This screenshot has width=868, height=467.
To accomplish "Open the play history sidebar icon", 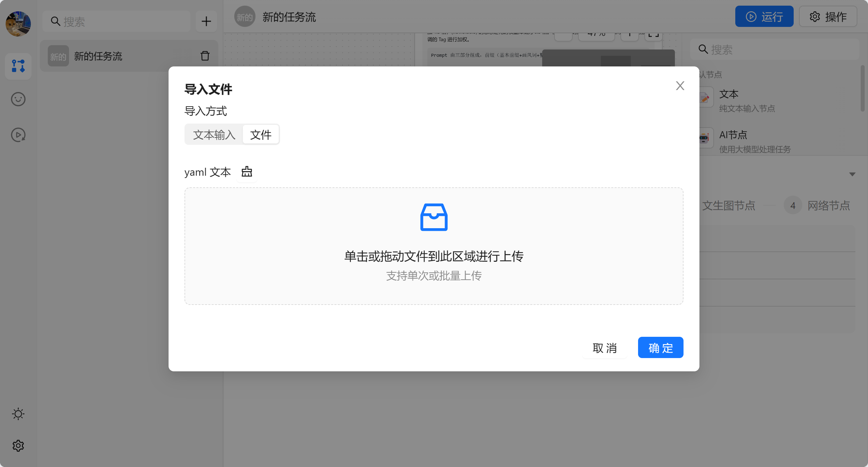I will (18, 135).
